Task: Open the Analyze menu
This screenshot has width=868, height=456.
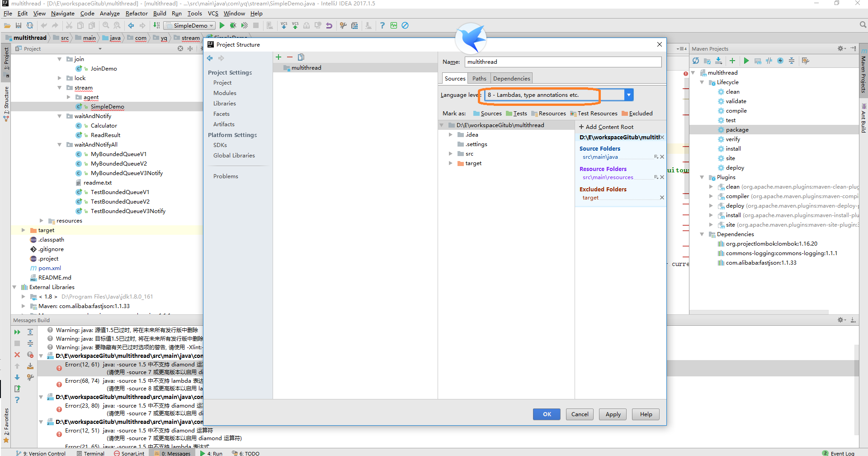Action: tap(110, 14)
